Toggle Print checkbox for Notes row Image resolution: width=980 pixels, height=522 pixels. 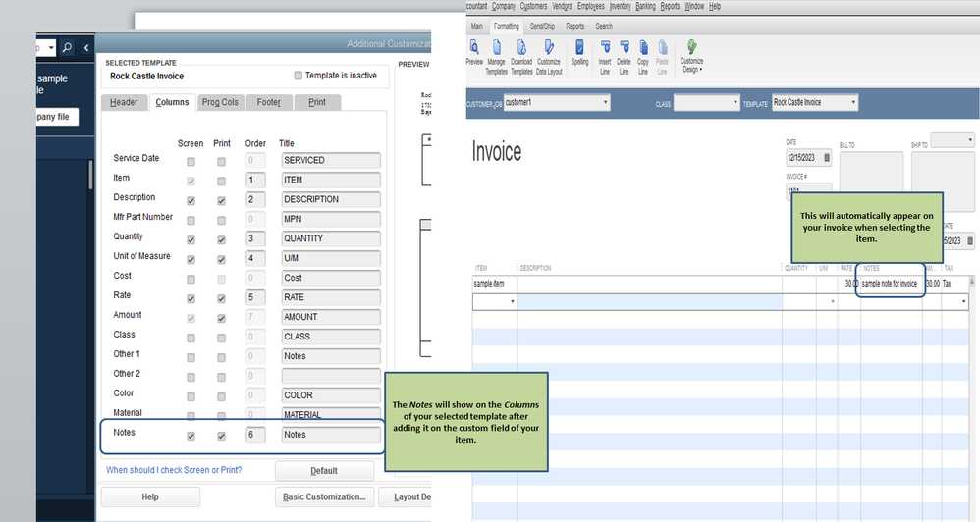[x=221, y=436]
